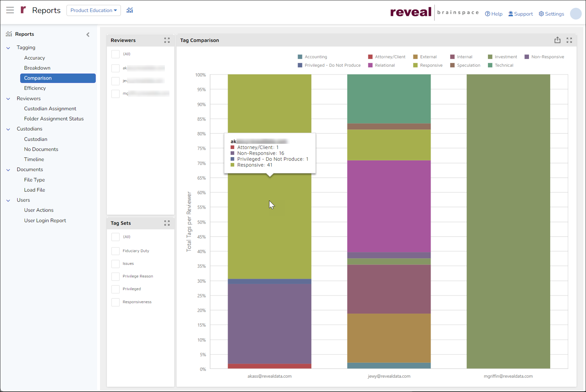Toggle Internal legend entry

click(461, 57)
